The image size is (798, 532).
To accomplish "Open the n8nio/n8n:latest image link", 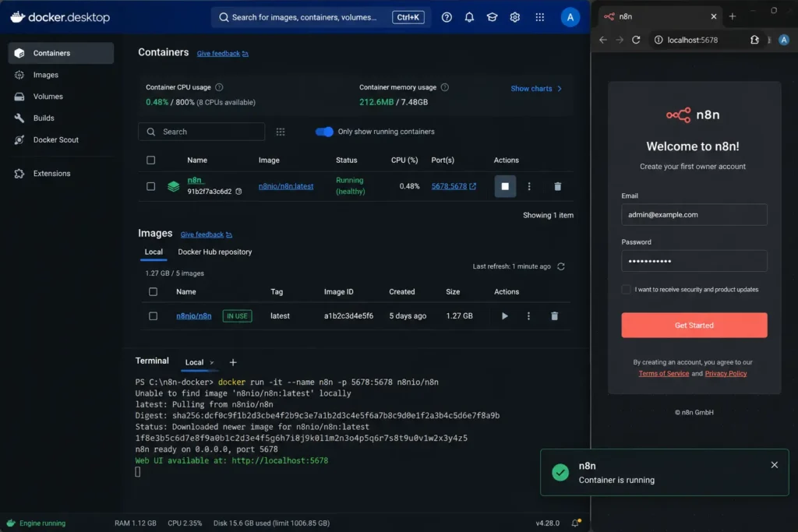I will [286, 186].
